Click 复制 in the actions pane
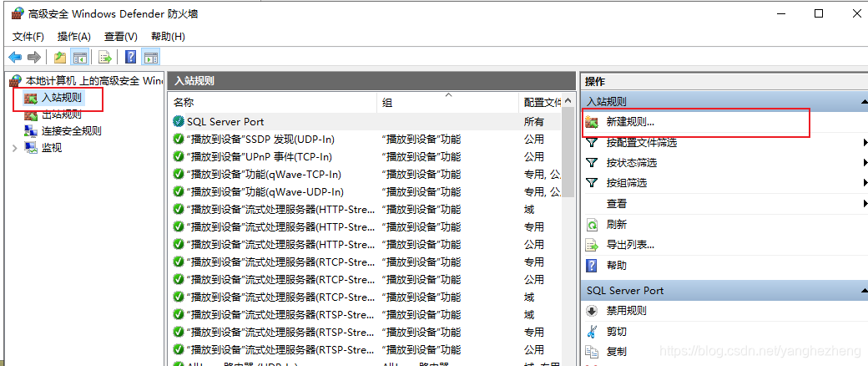This screenshot has height=366, width=868. pyautogui.click(x=617, y=352)
